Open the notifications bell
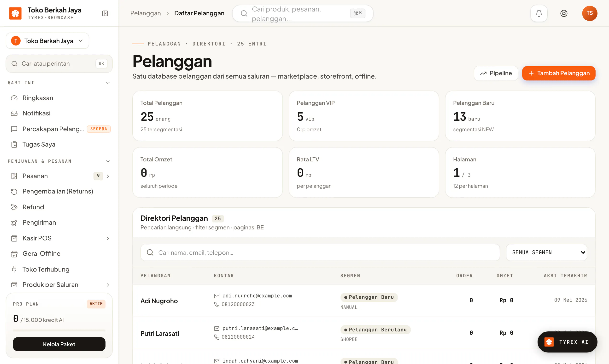Image resolution: width=609 pixels, height=364 pixels. click(539, 13)
